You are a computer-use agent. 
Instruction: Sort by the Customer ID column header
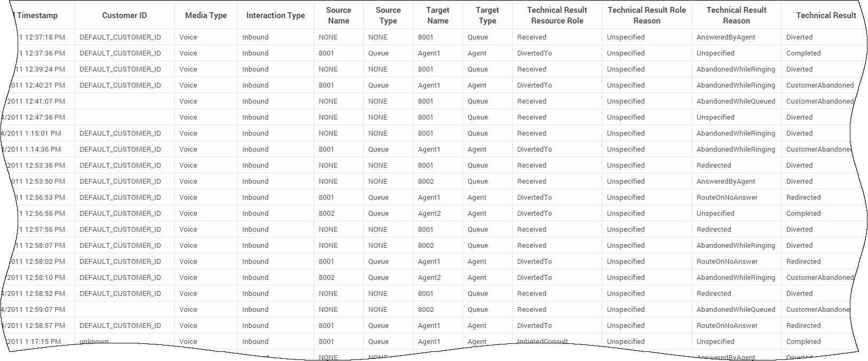[x=124, y=15]
